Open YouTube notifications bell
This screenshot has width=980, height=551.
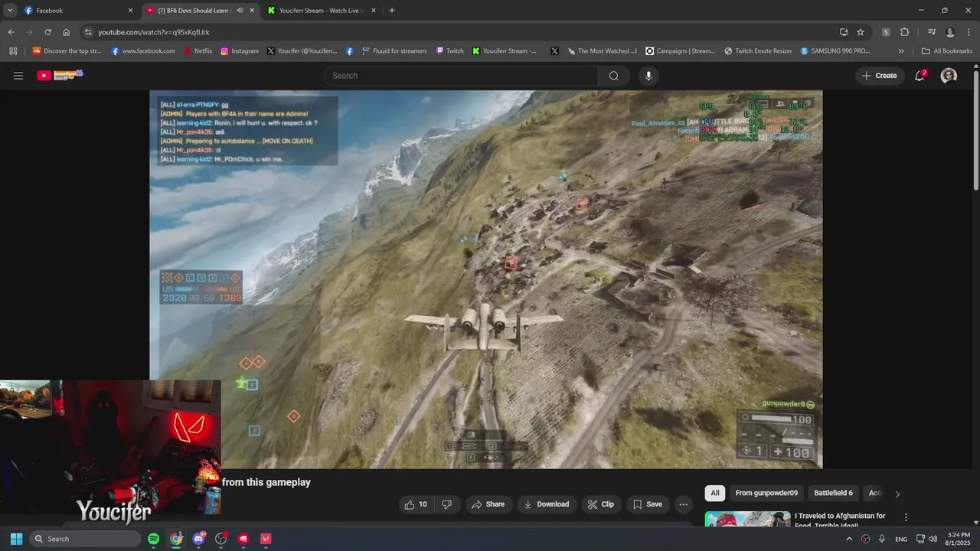(x=920, y=76)
